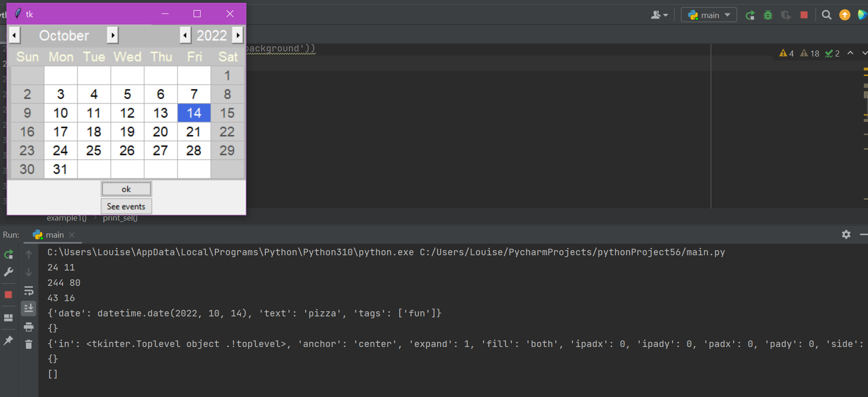Select October 28 in calendar

pos(194,151)
